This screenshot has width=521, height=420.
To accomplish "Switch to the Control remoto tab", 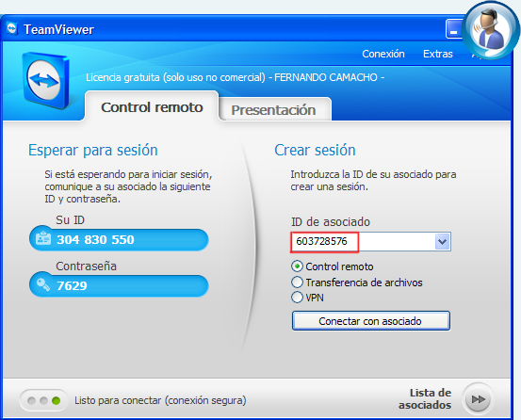I will click(152, 107).
